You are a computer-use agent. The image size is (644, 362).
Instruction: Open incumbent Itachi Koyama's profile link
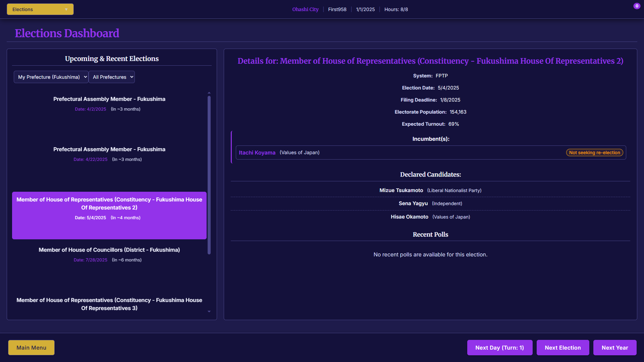pyautogui.click(x=257, y=153)
